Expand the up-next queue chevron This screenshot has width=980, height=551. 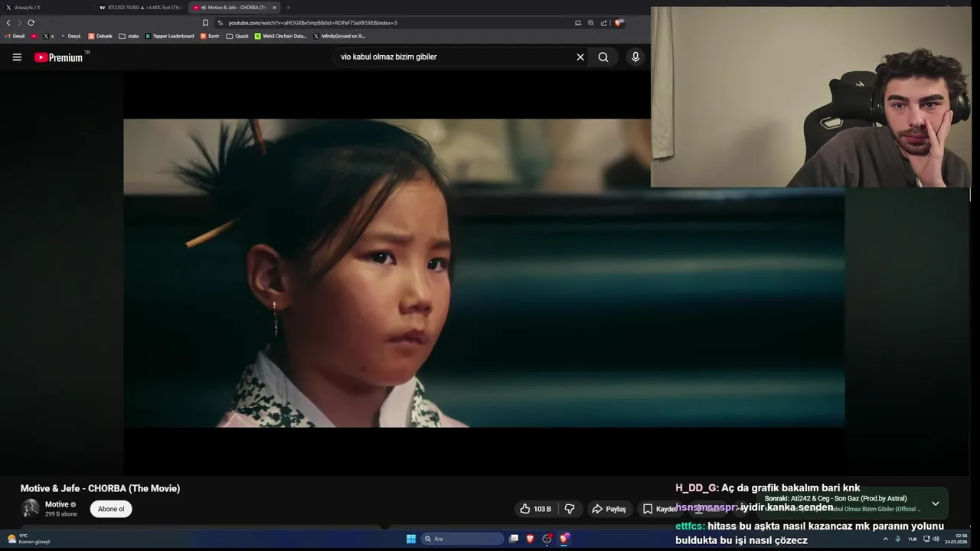[935, 504]
